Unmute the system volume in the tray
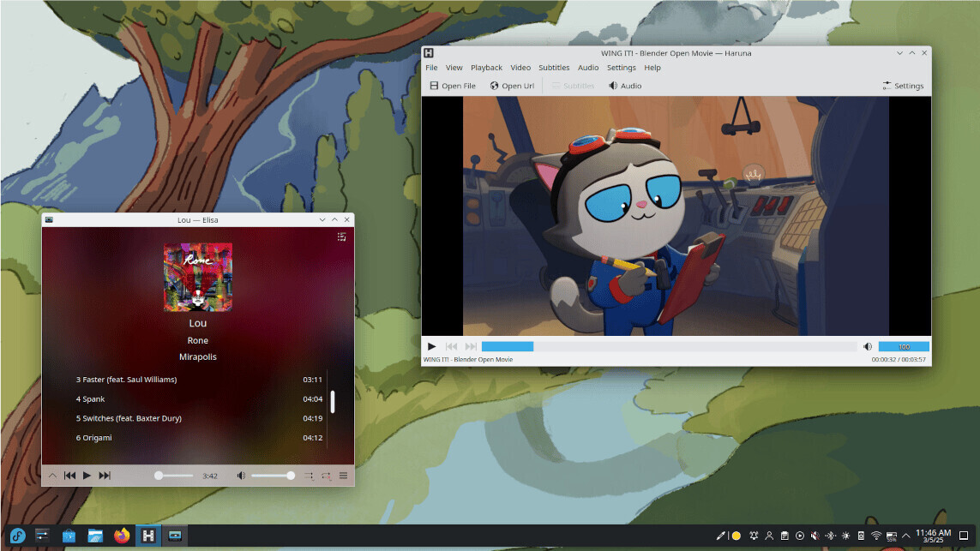The height and width of the screenshot is (551, 980). (x=815, y=536)
